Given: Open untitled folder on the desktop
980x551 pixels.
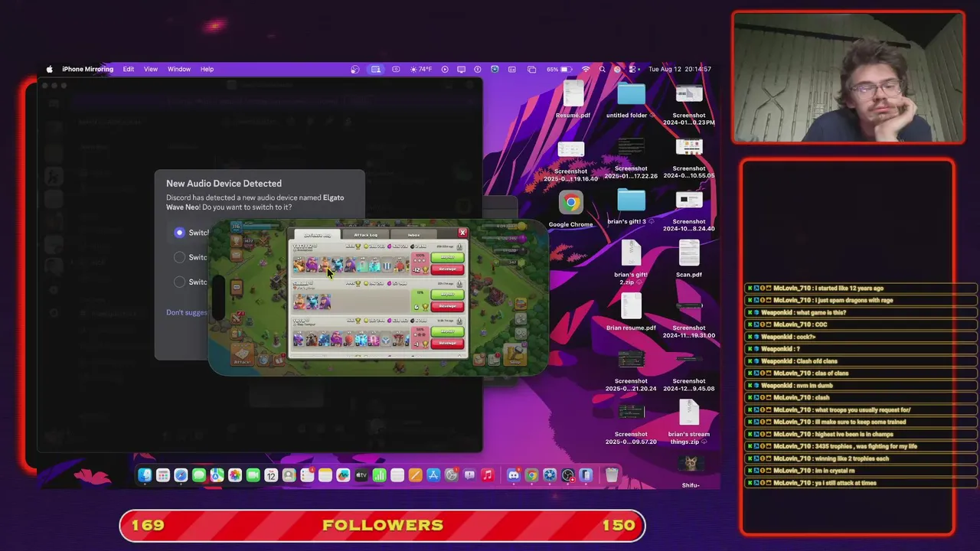Looking at the screenshot, I should [631, 99].
